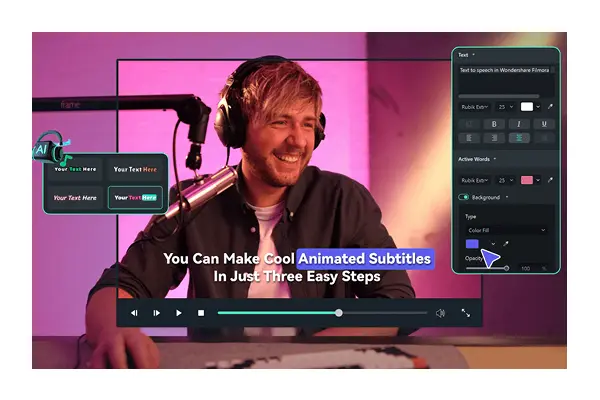Click the video progress slider handle
The width and height of the screenshot is (600, 400).
(x=339, y=313)
